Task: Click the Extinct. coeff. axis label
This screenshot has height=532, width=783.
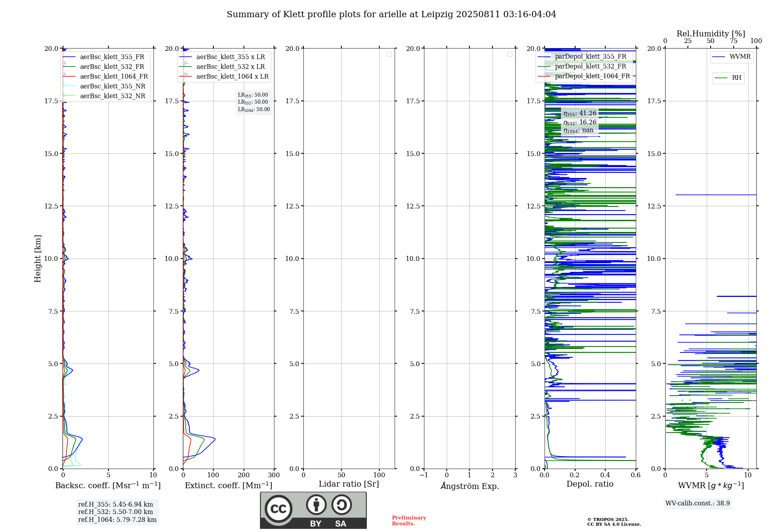Action: 229,485
